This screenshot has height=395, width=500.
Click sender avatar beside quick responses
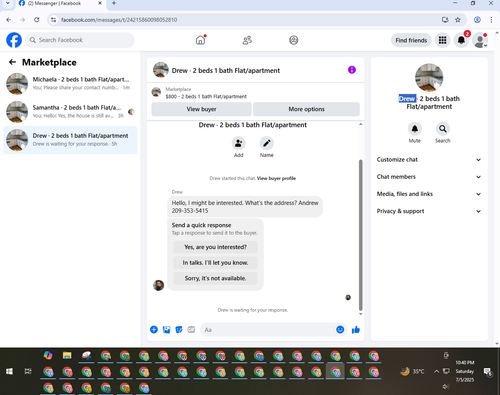click(158, 285)
